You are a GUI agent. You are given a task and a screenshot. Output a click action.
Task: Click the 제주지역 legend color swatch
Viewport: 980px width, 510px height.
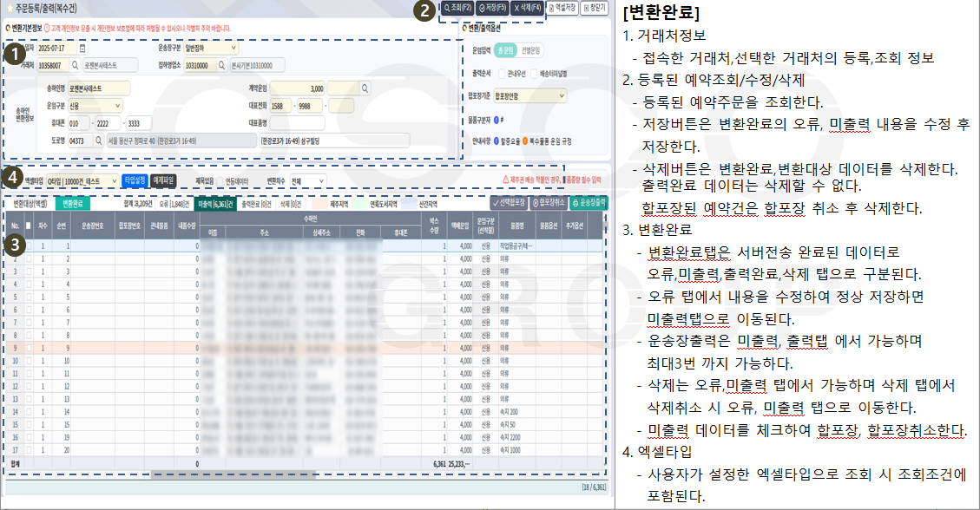[x=320, y=204]
